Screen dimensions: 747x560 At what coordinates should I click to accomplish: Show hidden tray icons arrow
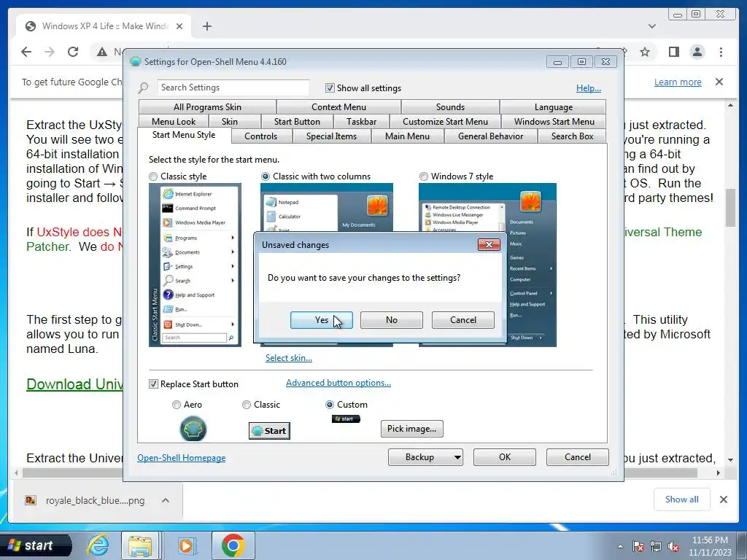pos(620,546)
